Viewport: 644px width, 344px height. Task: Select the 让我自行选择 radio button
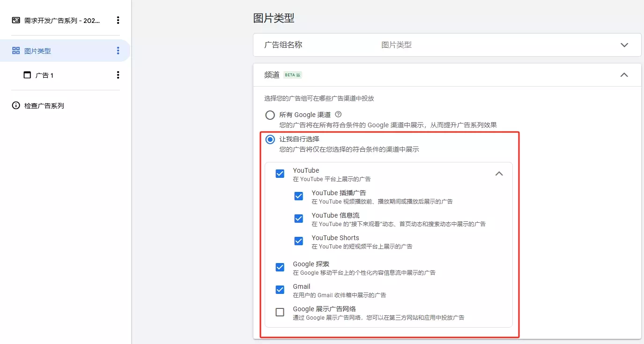click(270, 139)
